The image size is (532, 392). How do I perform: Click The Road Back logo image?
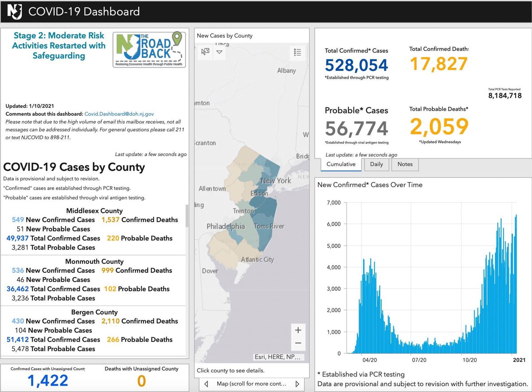click(x=149, y=49)
